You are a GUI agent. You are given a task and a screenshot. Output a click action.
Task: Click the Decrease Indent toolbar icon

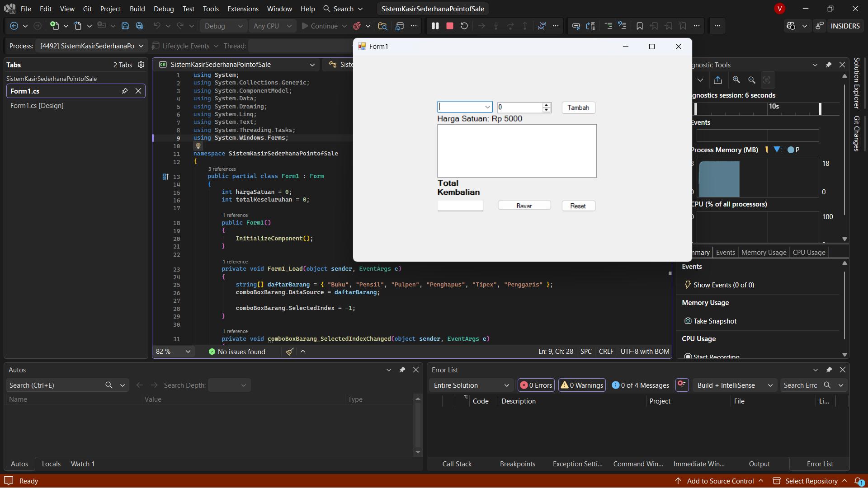608,26
